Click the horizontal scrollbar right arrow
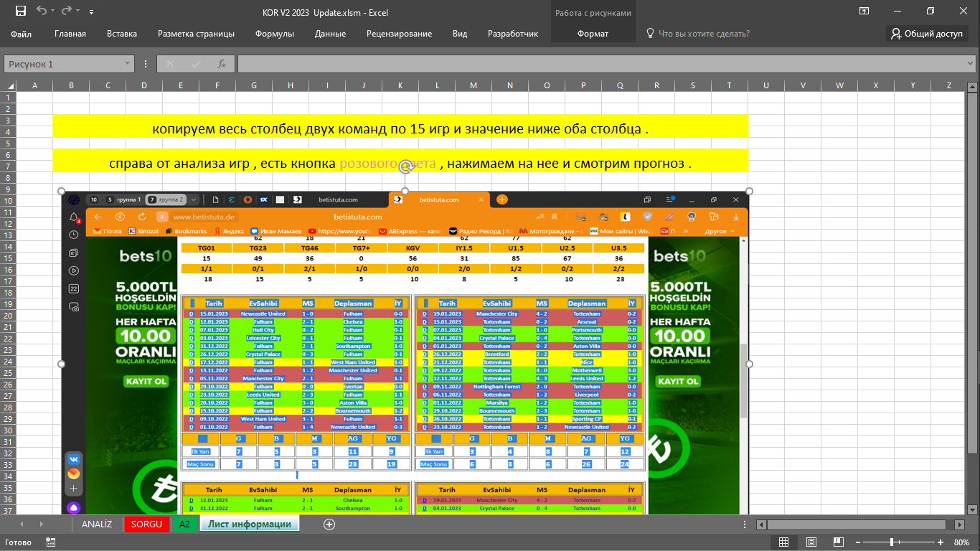The height and width of the screenshot is (551, 980). 961,524
